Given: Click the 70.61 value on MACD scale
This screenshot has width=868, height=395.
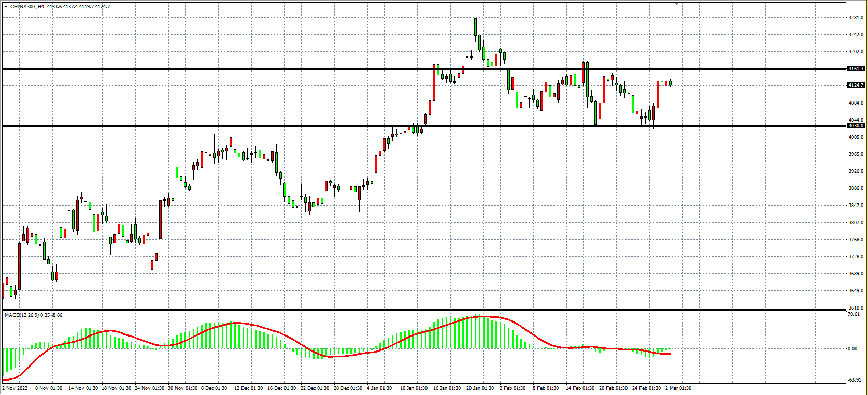Looking at the screenshot, I should tap(853, 314).
